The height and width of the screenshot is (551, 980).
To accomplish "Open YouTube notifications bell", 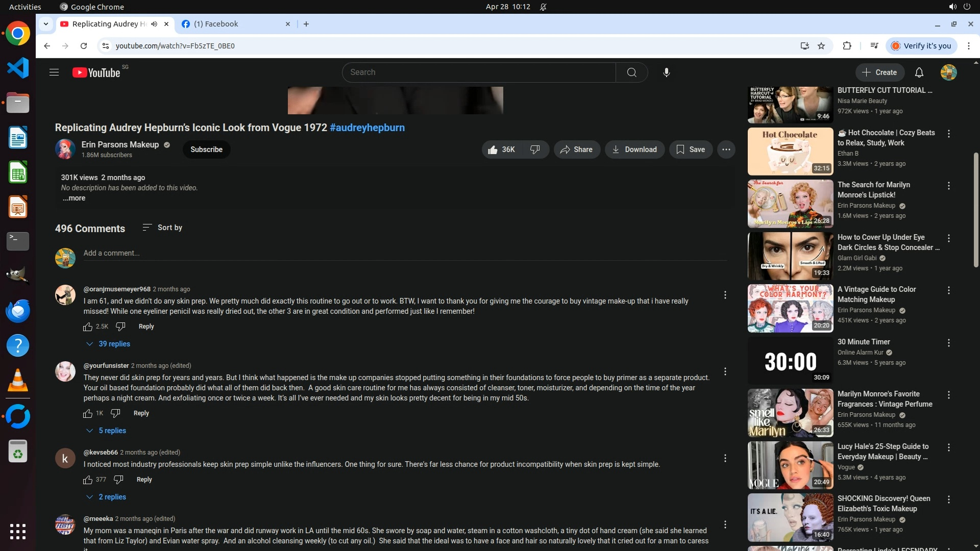I will point(919,72).
